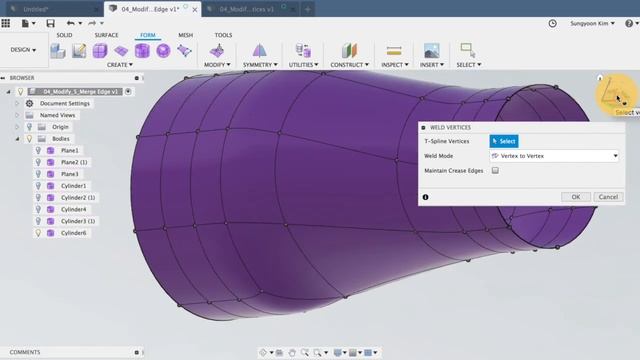Viewport: 640px width, 360px height.
Task: Switch to the SURFACE tab
Action: (106, 35)
